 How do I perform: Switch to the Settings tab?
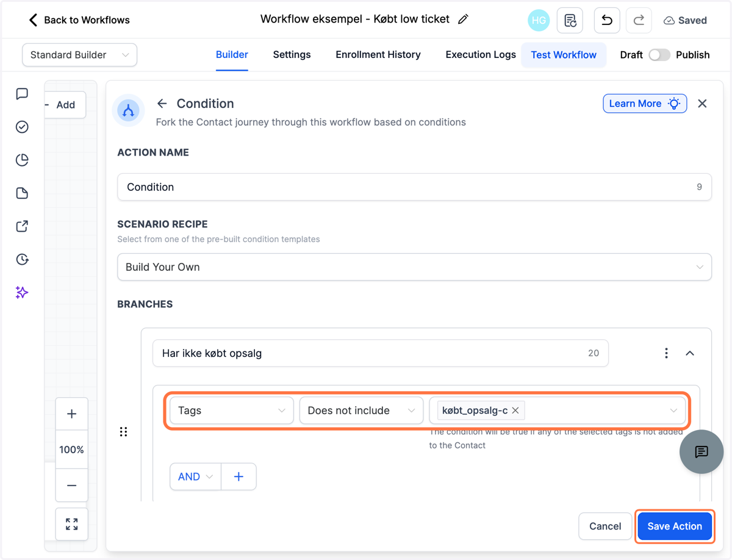292,55
